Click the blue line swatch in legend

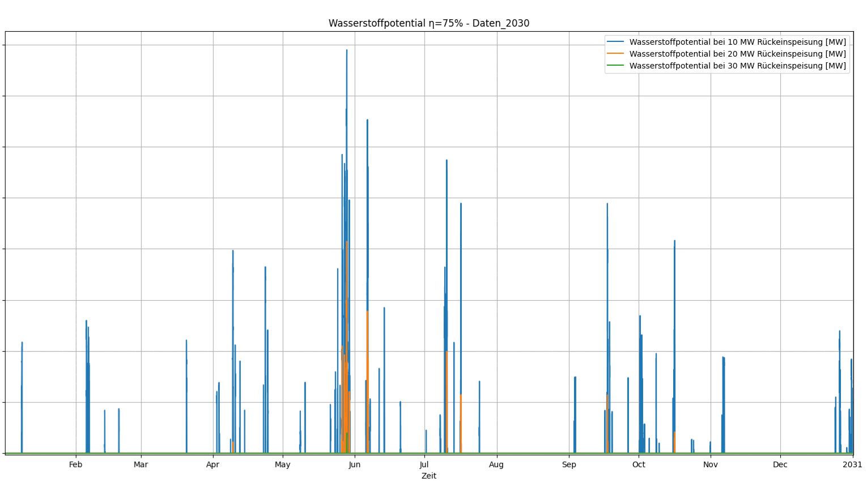point(615,42)
